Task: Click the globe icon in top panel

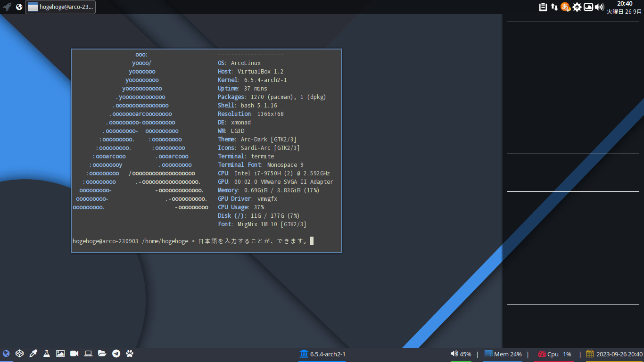Action: click(19, 7)
